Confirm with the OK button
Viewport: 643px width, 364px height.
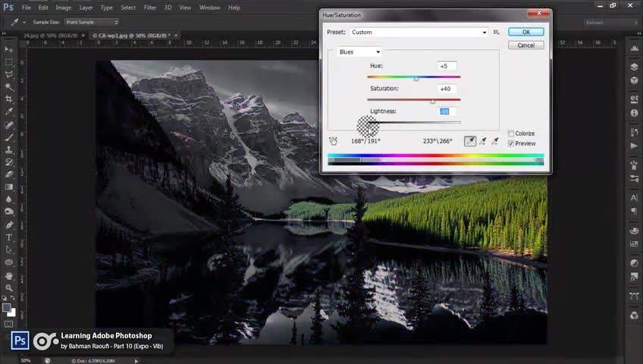pyautogui.click(x=525, y=32)
